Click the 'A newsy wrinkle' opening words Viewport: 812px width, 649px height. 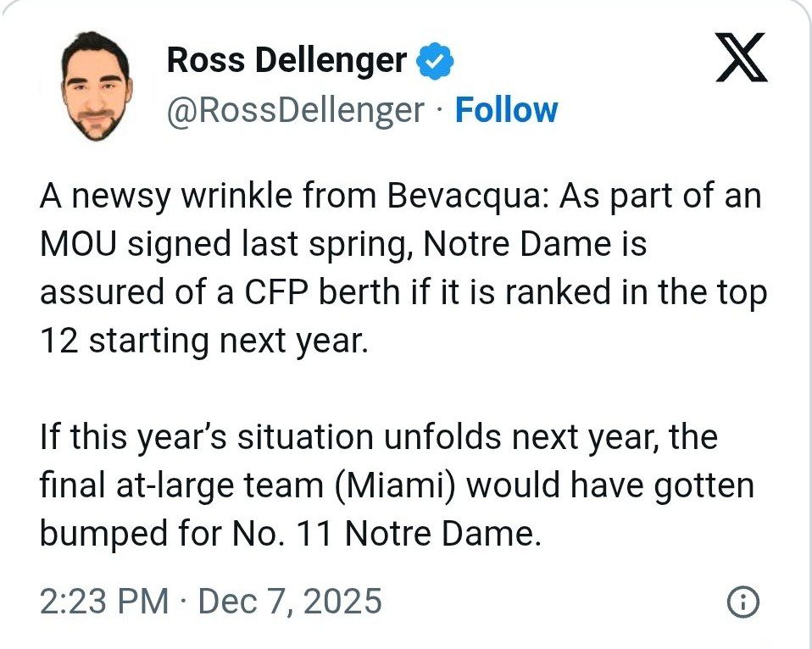(x=143, y=197)
